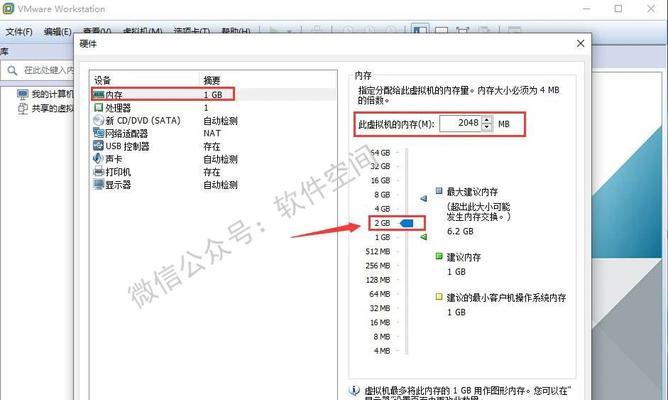Click the 8 MB slider label
668x400 pixels.
click(382, 337)
